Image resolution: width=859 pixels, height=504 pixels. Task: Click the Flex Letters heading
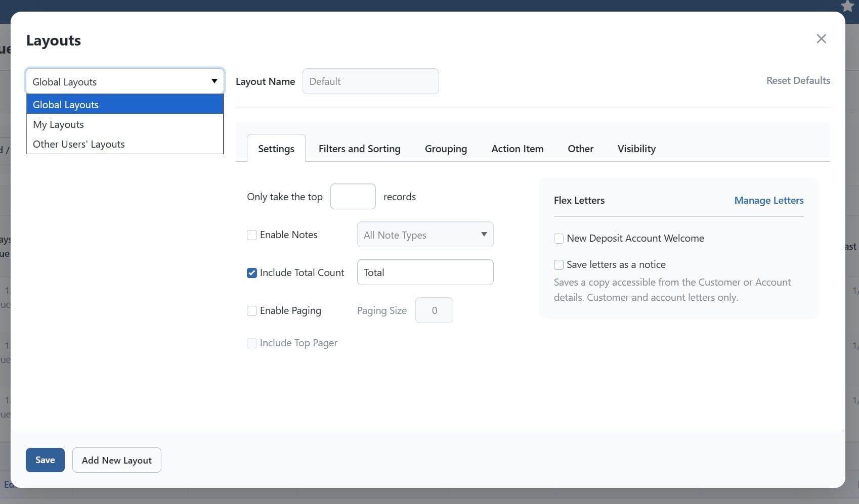[579, 200]
